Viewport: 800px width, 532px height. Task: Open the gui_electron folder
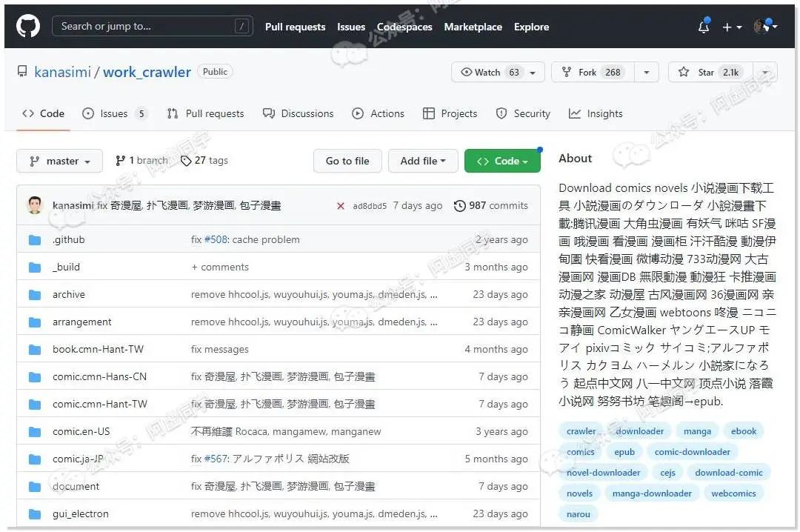80,514
